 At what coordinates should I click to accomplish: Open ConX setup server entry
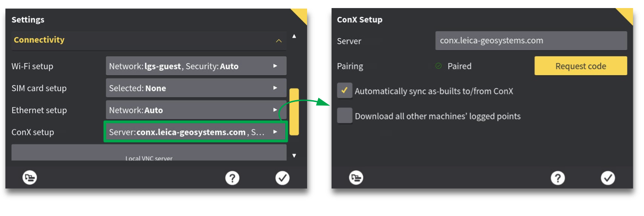pos(196,132)
